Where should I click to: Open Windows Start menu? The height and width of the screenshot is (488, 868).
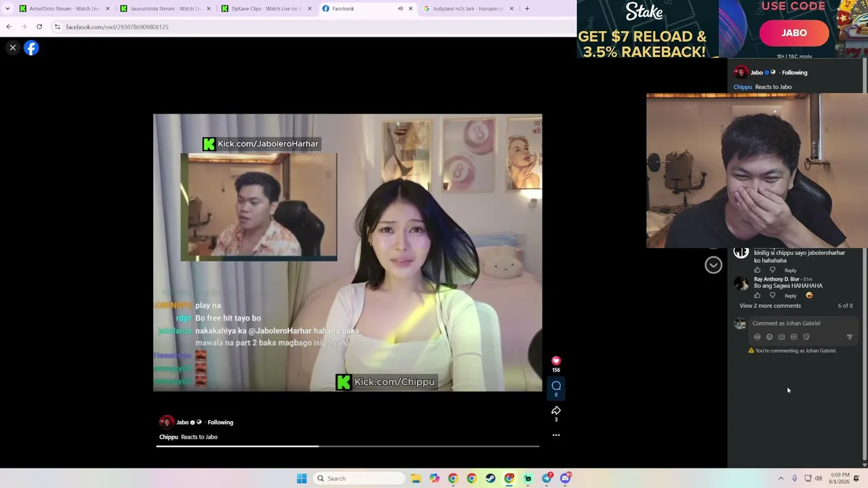pos(302,479)
